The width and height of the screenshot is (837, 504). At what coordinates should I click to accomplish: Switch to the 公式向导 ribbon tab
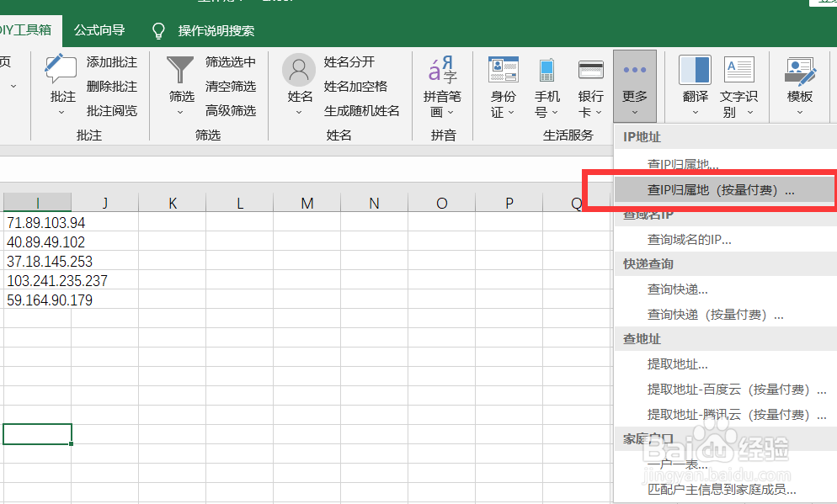point(99,29)
